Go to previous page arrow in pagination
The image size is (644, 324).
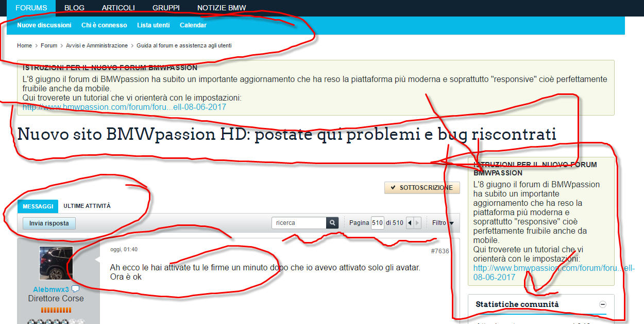click(410, 223)
